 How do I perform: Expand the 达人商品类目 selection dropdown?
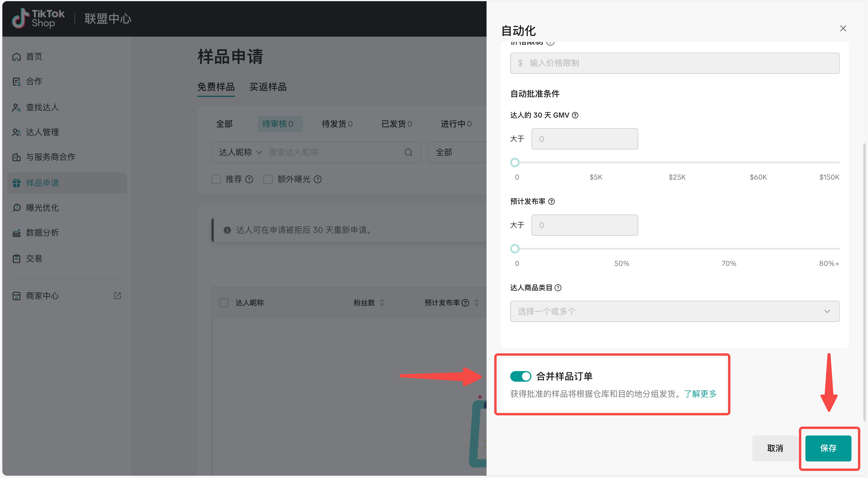(x=674, y=311)
